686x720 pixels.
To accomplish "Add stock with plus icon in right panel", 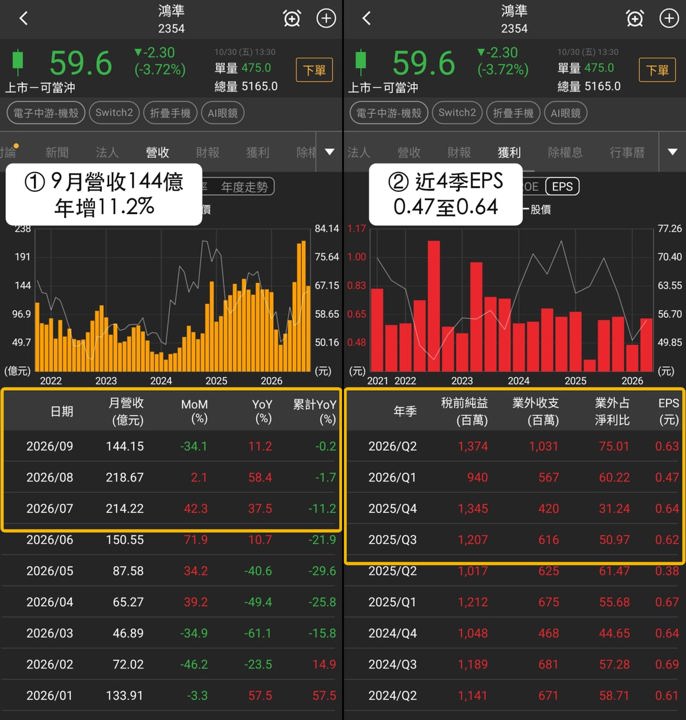I will point(669,19).
